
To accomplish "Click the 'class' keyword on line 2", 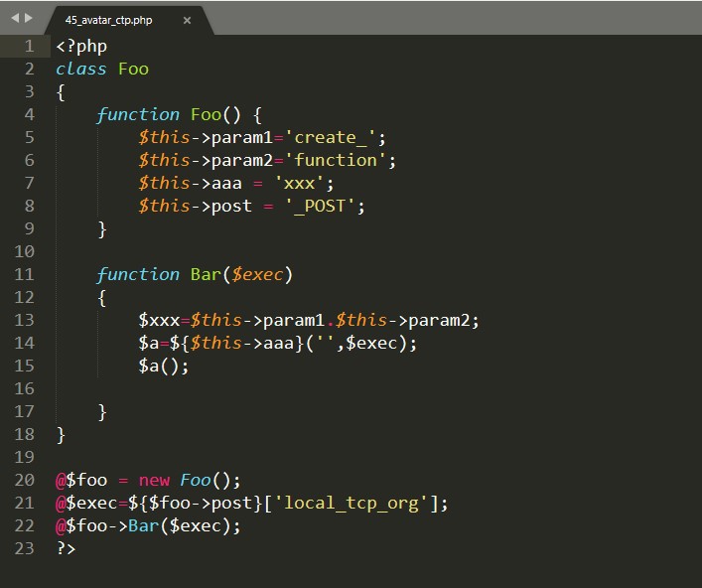I will tap(81, 69).
